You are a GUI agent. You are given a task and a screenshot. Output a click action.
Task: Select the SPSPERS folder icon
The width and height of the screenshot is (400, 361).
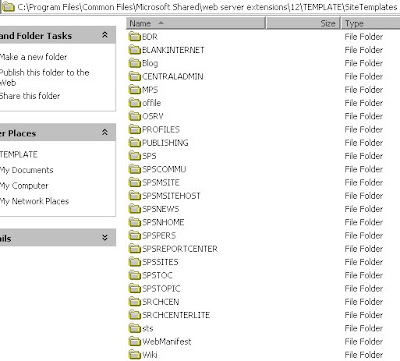(135, 235)
